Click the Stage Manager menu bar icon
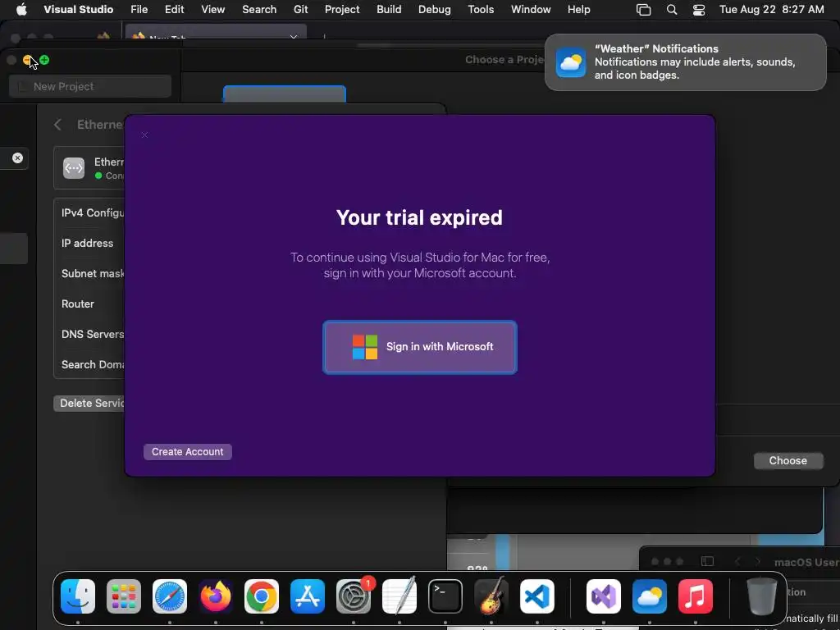Viewport: 840px width, 630px height. click(x=643, y=9)
